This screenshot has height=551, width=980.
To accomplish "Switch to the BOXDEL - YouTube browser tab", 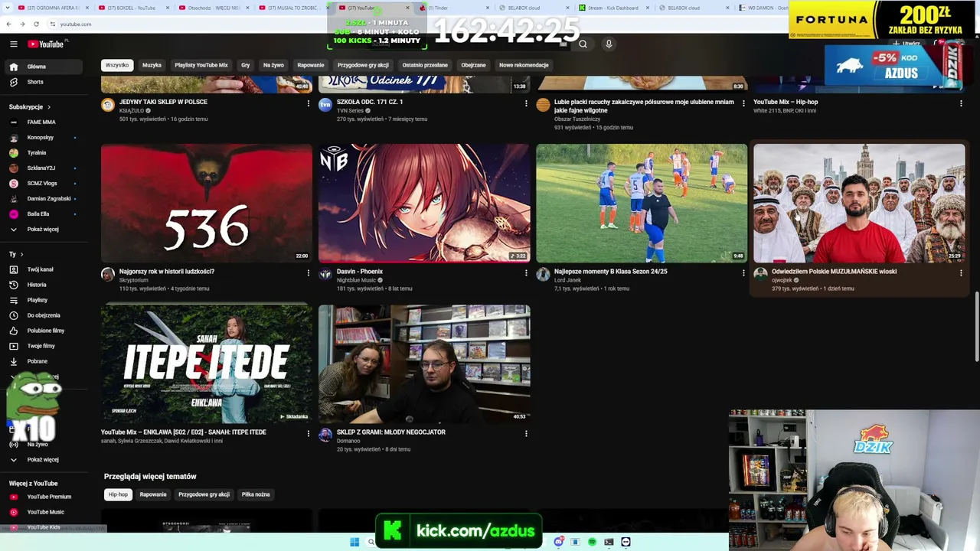I will tap(132, 8).
